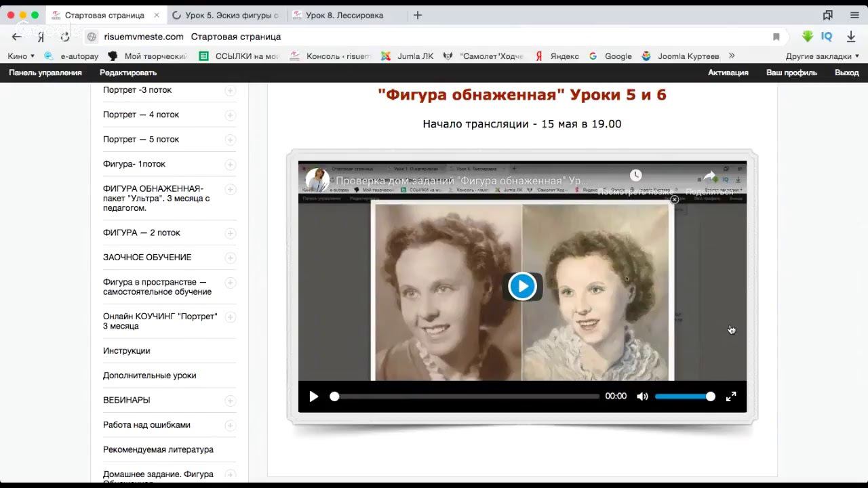Open the Мой творческий bookmark
The width and height of the screenshot is (868, 488).
(x=147, y=56)
